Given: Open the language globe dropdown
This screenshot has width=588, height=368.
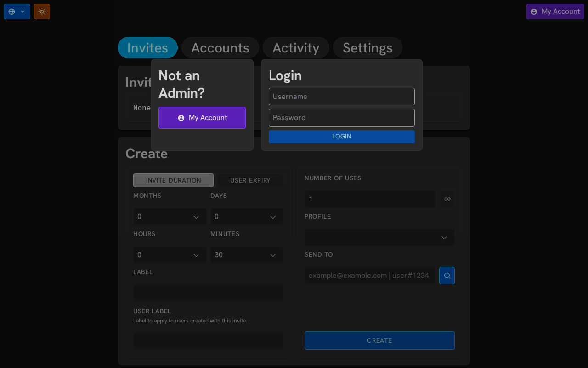Looking at the screenshot, I should click(17, 11).
